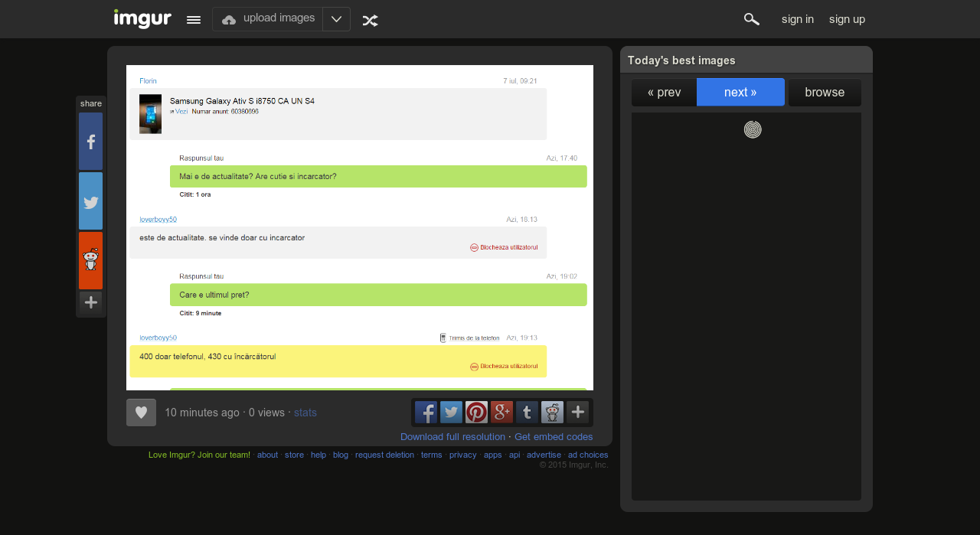Click the loading spinner in sidebar panel
Image resolution: width=980 pixels, height=535 pixels.
(753, 130)
